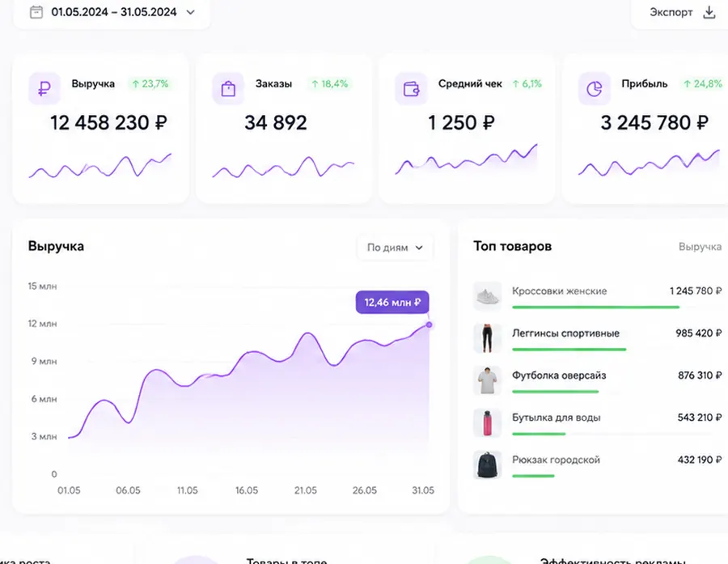Click the 01.05 date axis label
This screenshot has height=564, width=728.
click(x=69, y=490)
